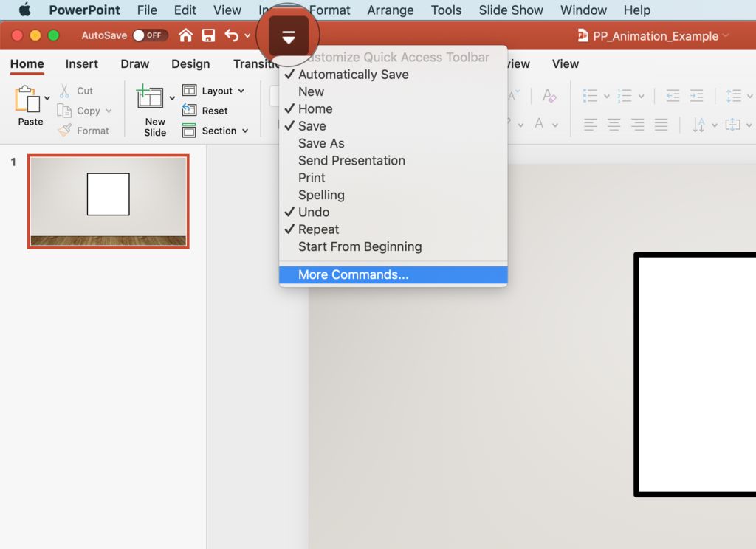Click the Font Color letter A icon

539,124
